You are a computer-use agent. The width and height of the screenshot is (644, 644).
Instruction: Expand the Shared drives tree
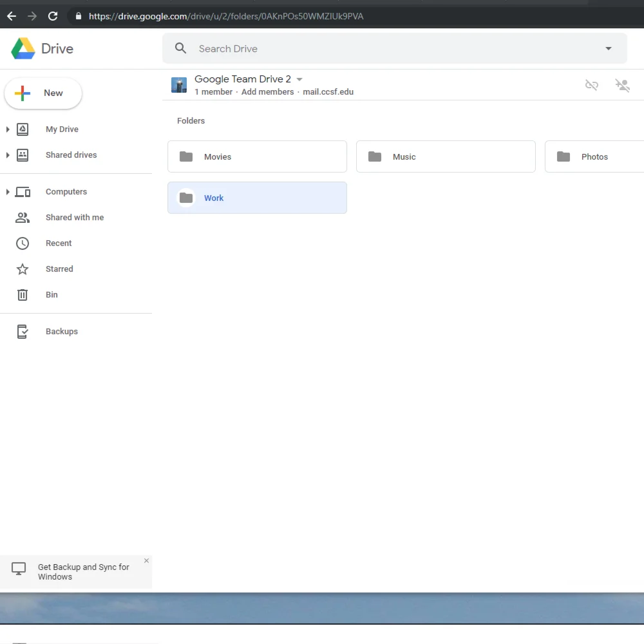click(8, 155)
